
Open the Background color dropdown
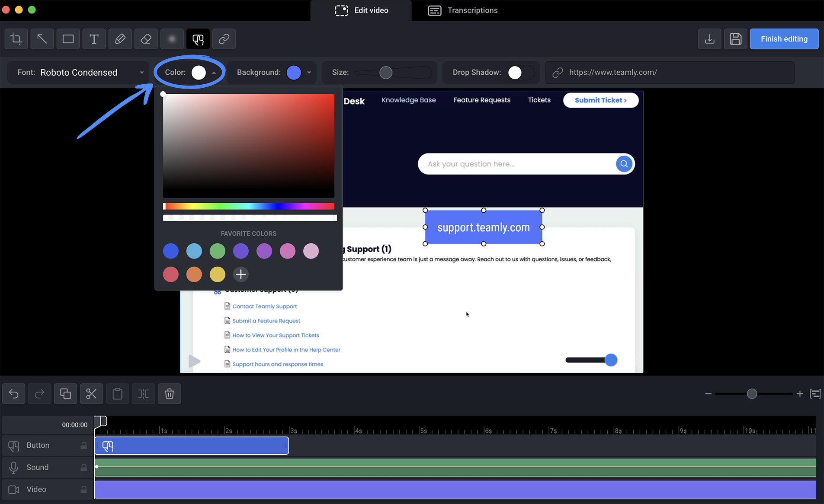click(x=309, y=73)
